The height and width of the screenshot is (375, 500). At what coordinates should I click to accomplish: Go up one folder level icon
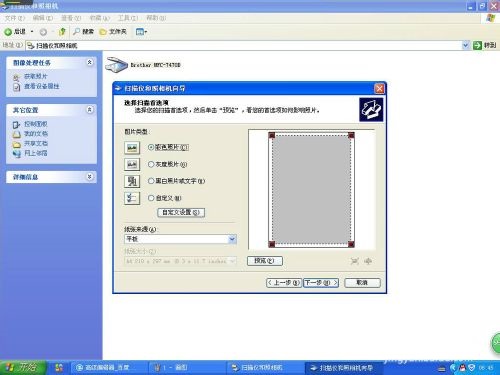coord(62,32)
